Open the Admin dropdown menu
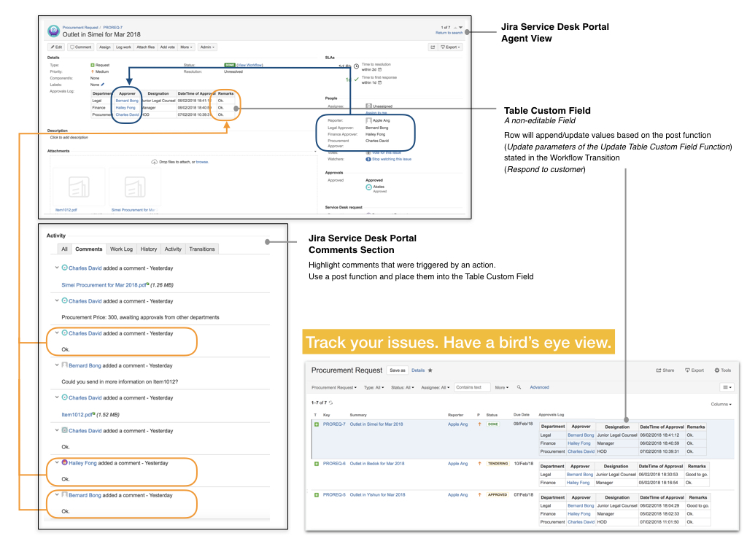The height and width of the screenshot is (560, 747). coord(208,47)
